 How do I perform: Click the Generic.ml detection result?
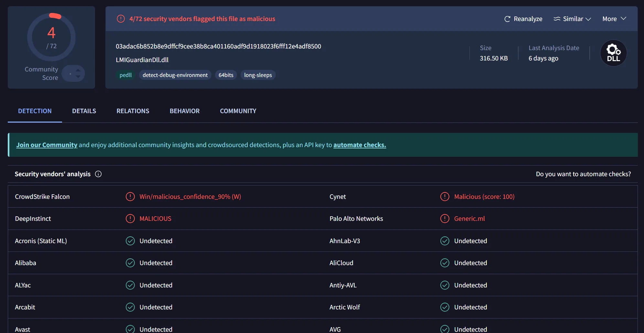[x=469, y=219]
